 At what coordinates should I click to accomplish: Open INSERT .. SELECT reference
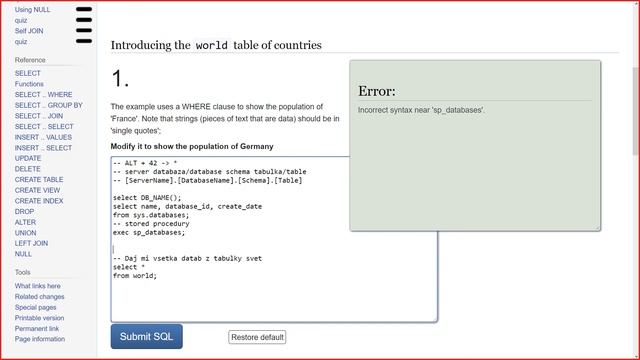point(43,148)
